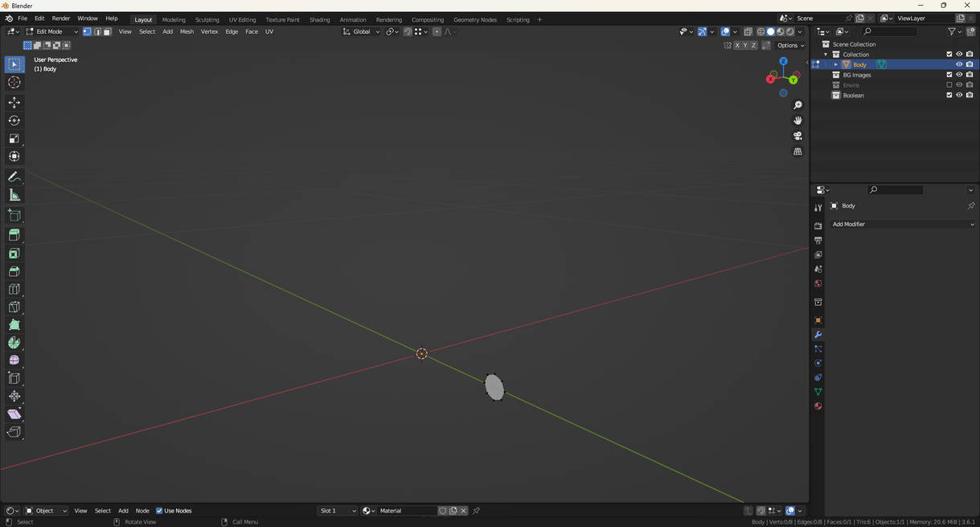The width and height of the screenshot is (980, 527).
Task: Activate the Move tool
Action: coord(14,102)
